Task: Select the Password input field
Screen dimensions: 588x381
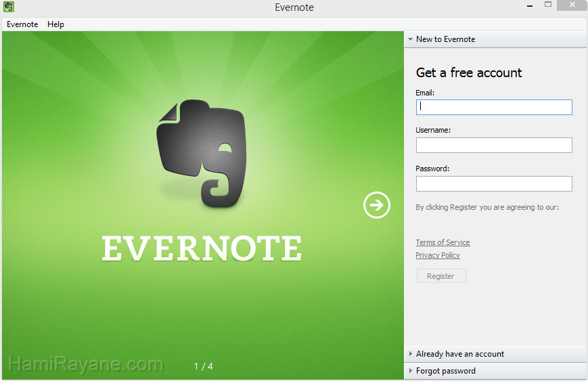Action: (494, 183)
